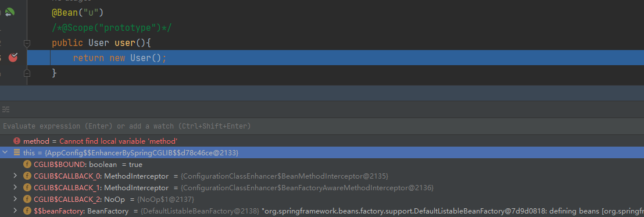This screenshot has height=217, width=644.
Task: Collapse the 'this' variable node
Action: 5,152
